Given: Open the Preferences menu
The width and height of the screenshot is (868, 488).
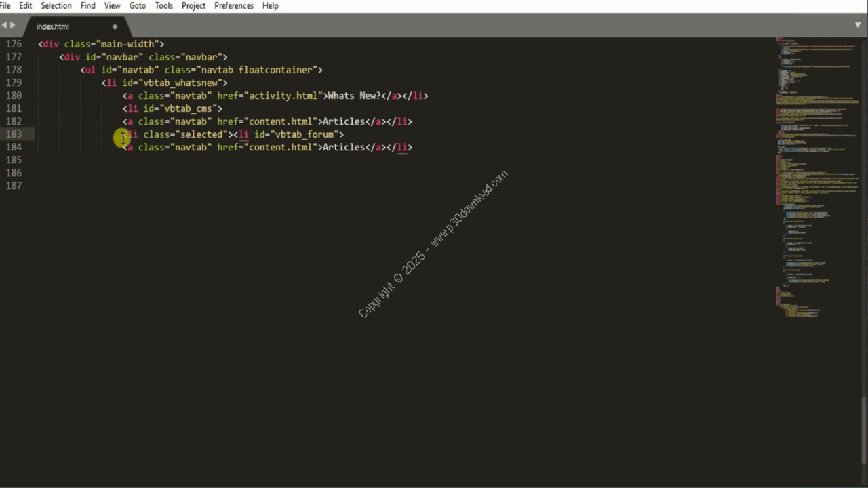Looking at the screenshot, I should click(234, 5).
